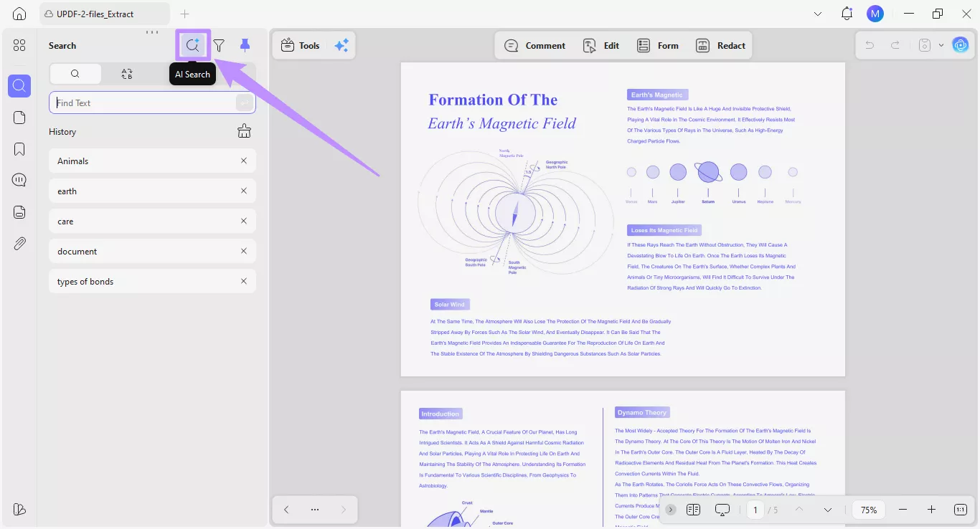This screenshot has width=980, height=529.
Task: Open the navigation more options ellipsis
Action: pos(315,510)
